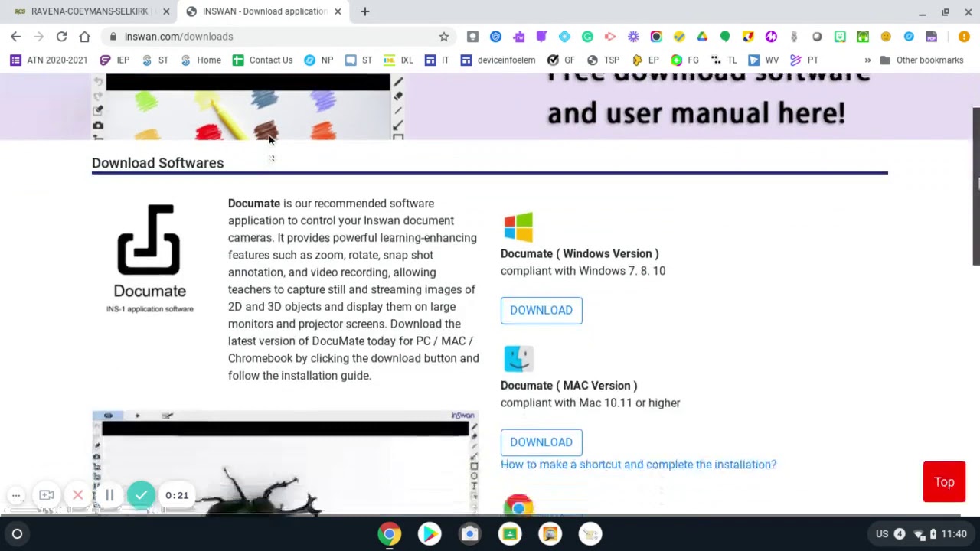This screenshot has height=551, width=980.
Task: Open the notification count badge in tray
Action: coord(900,534)
